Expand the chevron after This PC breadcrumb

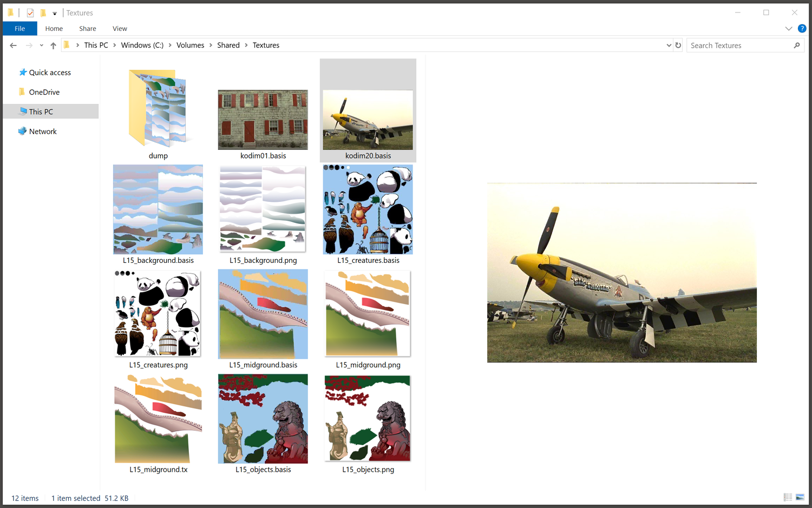115,45
